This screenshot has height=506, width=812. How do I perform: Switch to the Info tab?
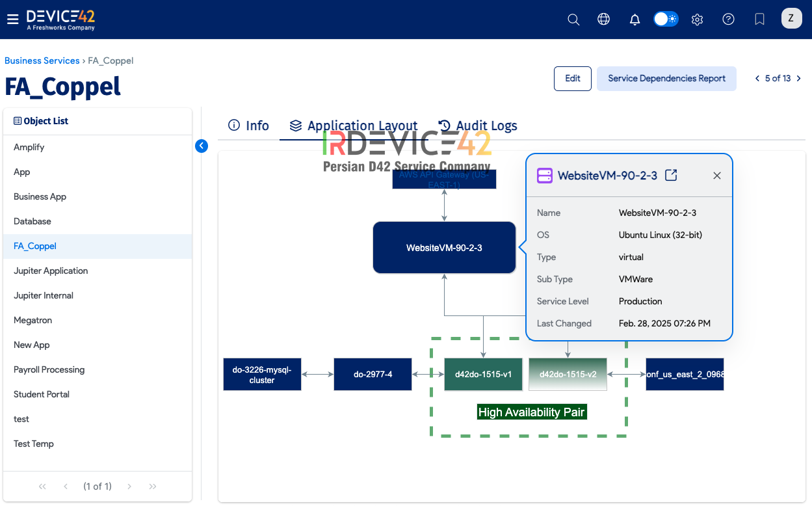tap(248, 126)
